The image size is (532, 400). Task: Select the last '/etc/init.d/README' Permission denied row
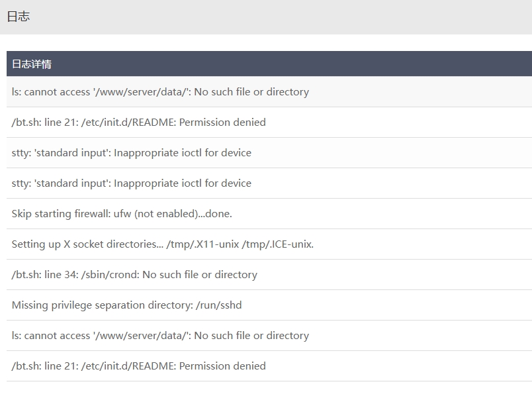(x=269, y=366)
